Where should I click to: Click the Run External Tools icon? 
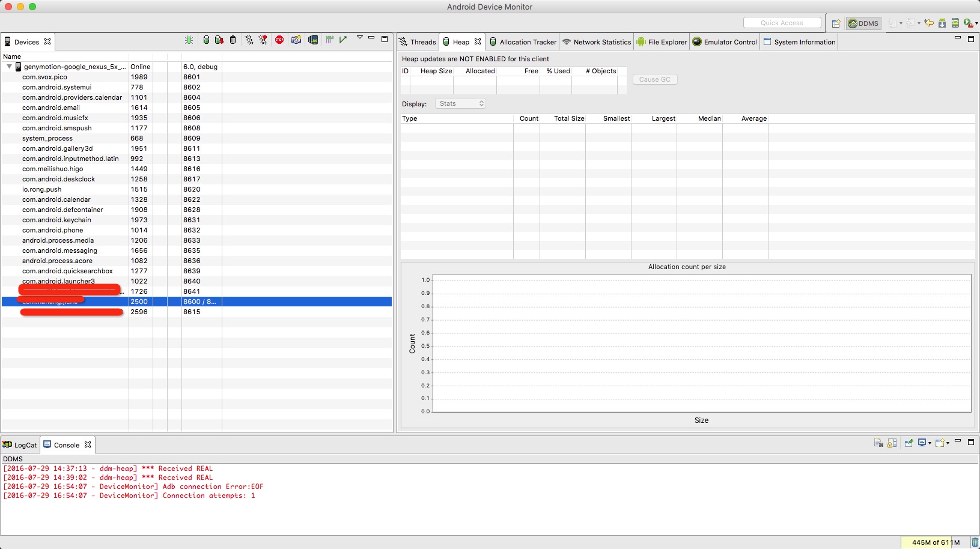coord(968,23)
